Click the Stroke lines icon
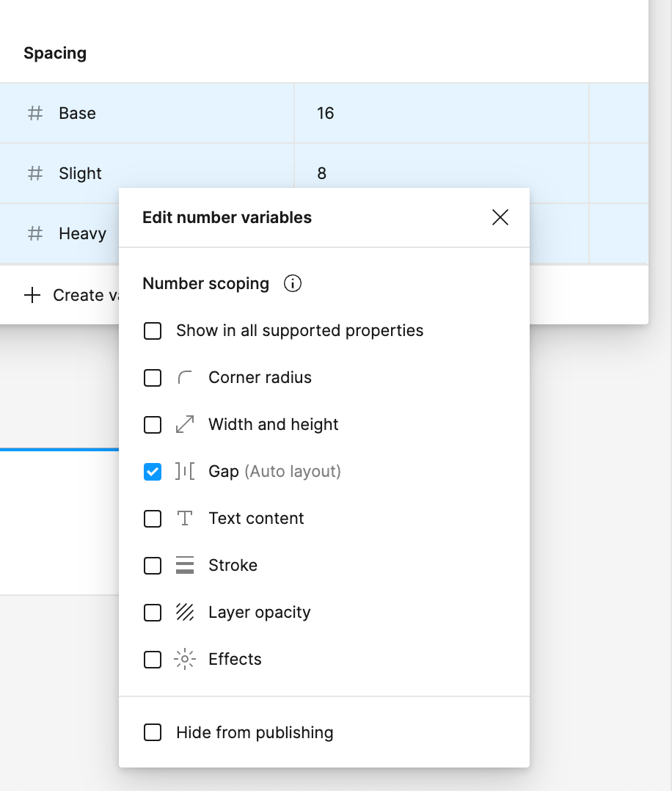 coord(184,565)
